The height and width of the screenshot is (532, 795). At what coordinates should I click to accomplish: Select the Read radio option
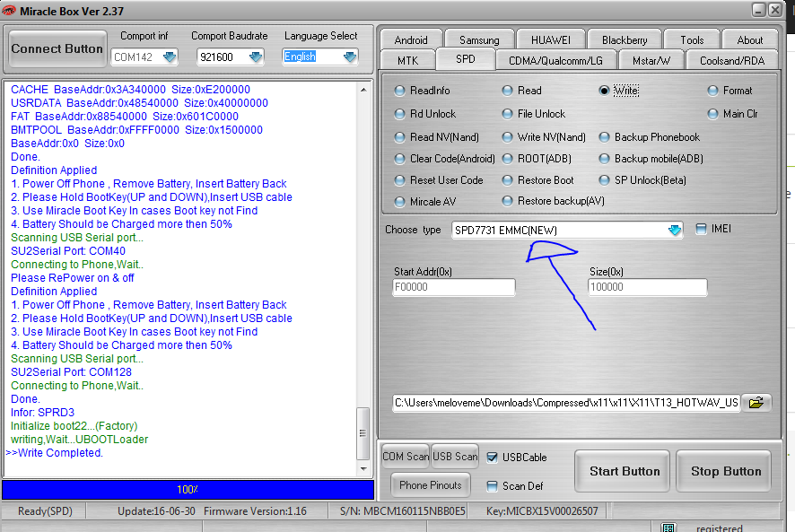(507, 91)
